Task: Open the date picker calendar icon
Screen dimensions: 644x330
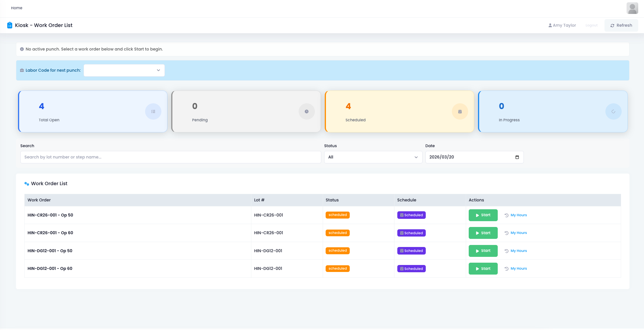Action: coord(517,157)
